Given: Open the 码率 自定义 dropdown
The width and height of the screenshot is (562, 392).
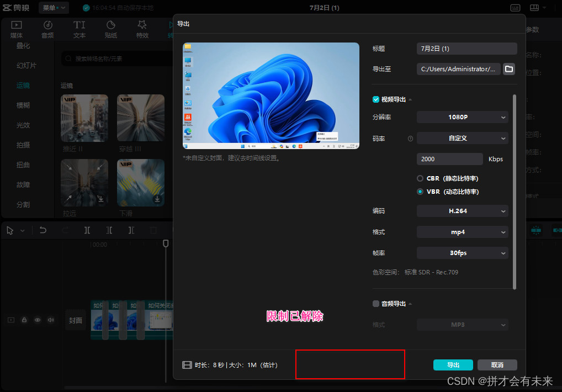Looking at the screenshot, I should point(463,139).
